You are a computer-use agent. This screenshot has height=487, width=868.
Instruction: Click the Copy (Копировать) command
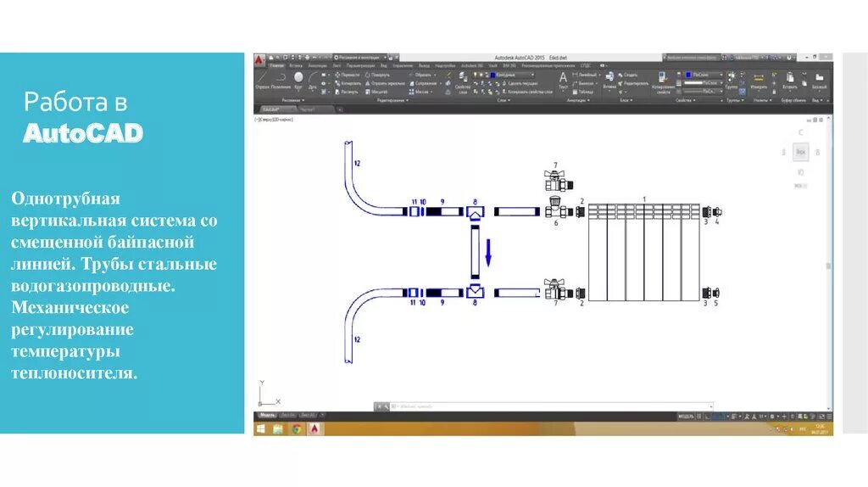coord(348,83)
